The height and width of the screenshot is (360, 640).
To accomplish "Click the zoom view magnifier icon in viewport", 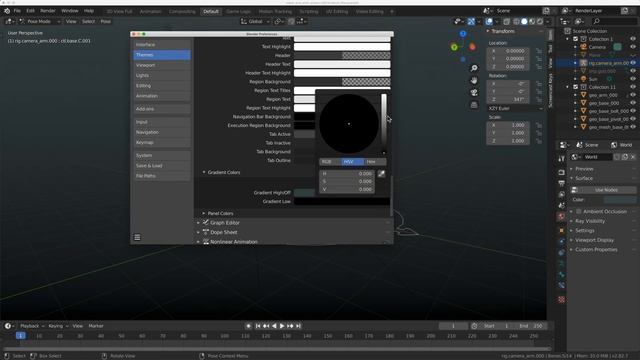I will coord(474,68).
